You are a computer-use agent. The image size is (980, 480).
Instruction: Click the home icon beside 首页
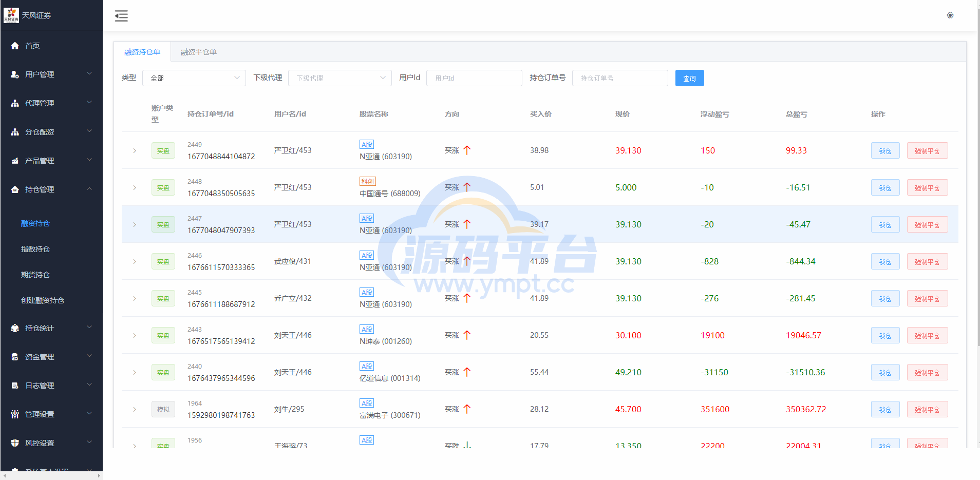tap(15, 46)
